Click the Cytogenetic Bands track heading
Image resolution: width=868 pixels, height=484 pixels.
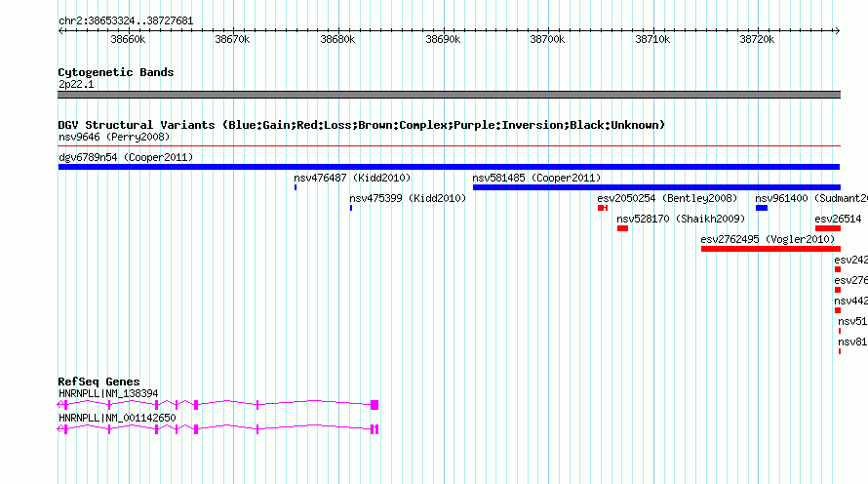coord(116,72)
